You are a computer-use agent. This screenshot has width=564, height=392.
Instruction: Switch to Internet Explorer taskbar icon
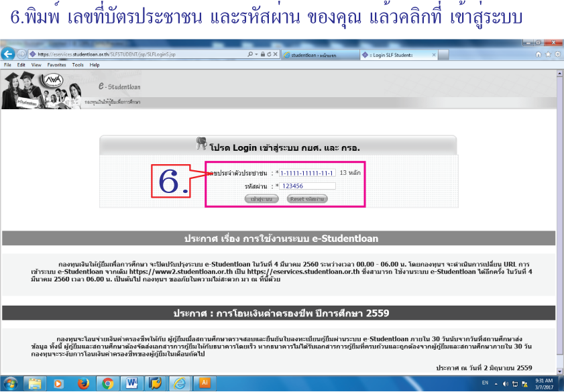180,384
